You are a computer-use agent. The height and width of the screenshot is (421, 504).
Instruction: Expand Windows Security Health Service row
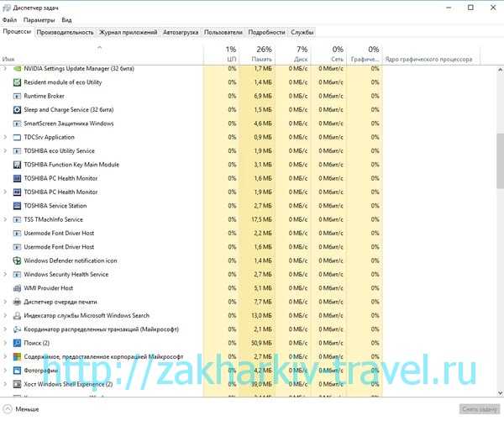tap(5, 274)
